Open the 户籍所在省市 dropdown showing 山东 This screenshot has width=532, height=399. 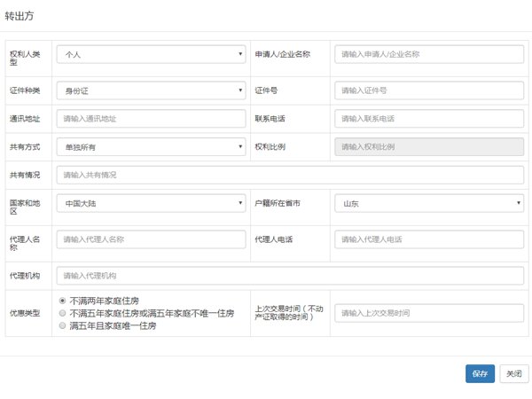[429, 203]
